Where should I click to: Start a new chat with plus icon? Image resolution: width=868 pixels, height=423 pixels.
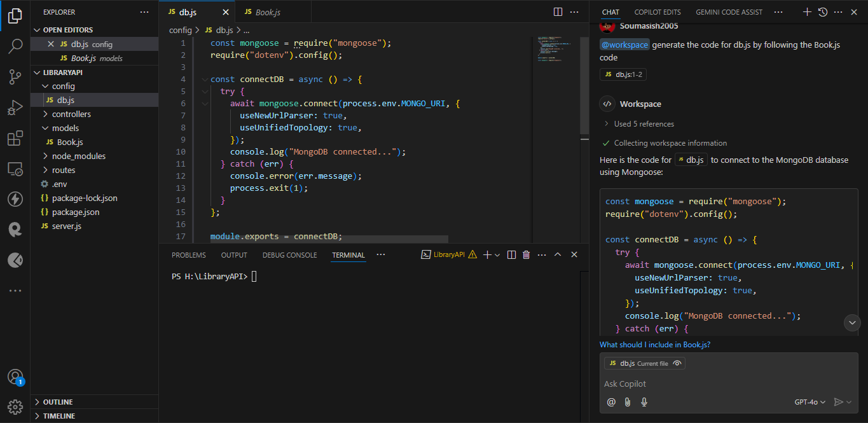[807, 12]
